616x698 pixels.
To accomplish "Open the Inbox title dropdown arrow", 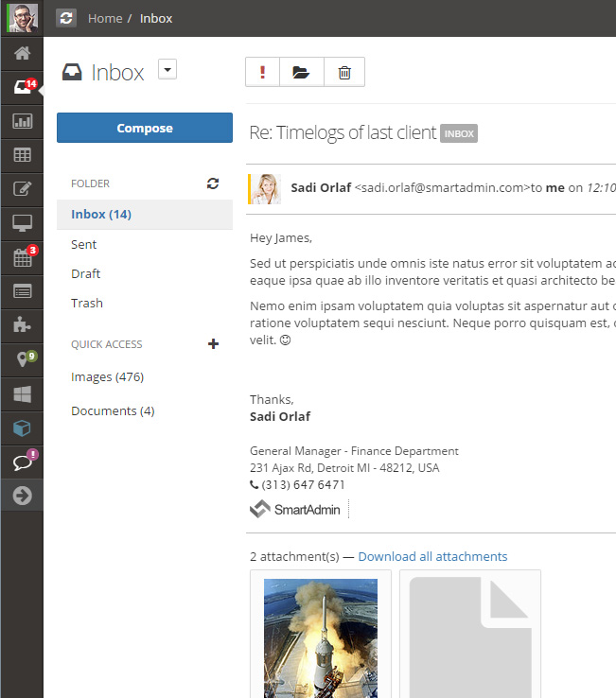I will [167, 70].
